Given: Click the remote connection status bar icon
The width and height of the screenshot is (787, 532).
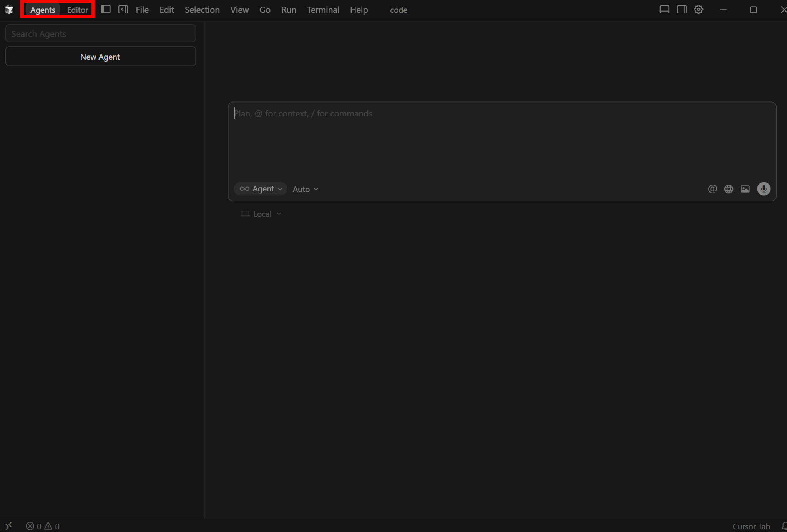Looking at the screenshot, I should 9,525.
